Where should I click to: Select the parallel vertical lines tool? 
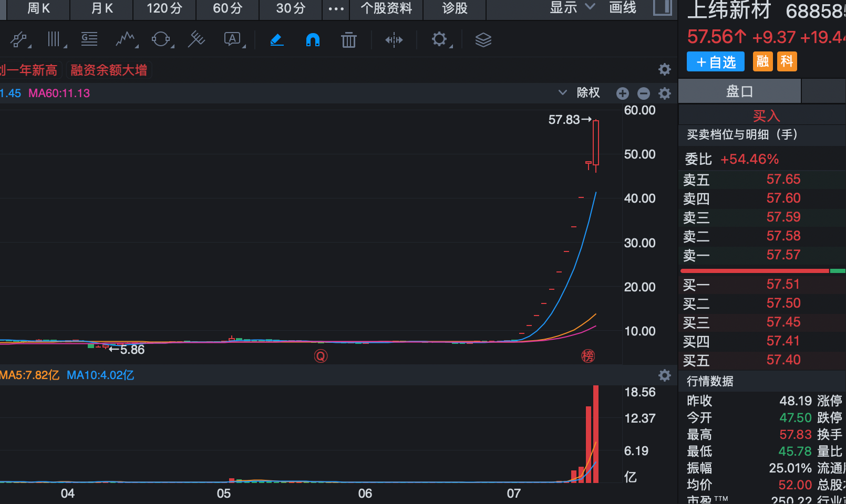(x=55, y=39)
